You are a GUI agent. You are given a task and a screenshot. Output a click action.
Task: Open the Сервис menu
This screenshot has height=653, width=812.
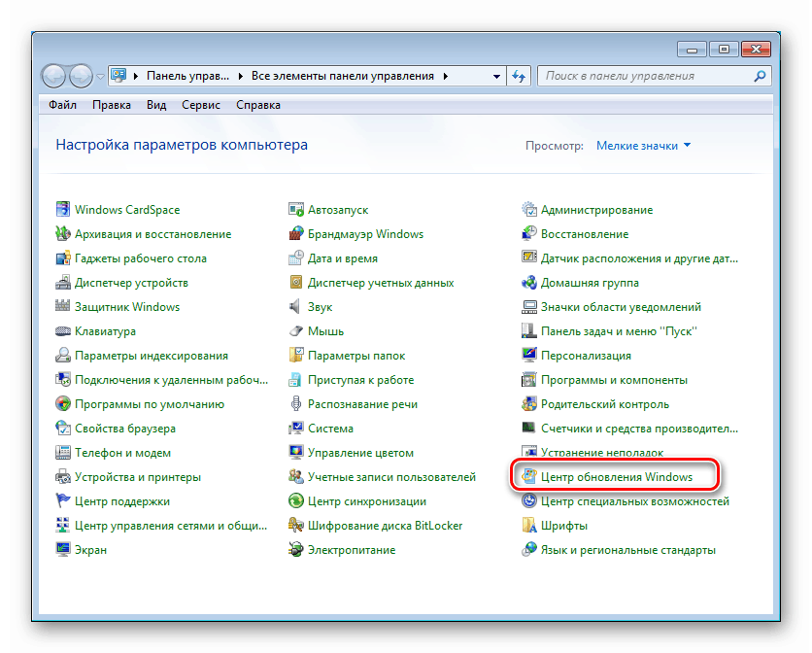coord(200,104)
